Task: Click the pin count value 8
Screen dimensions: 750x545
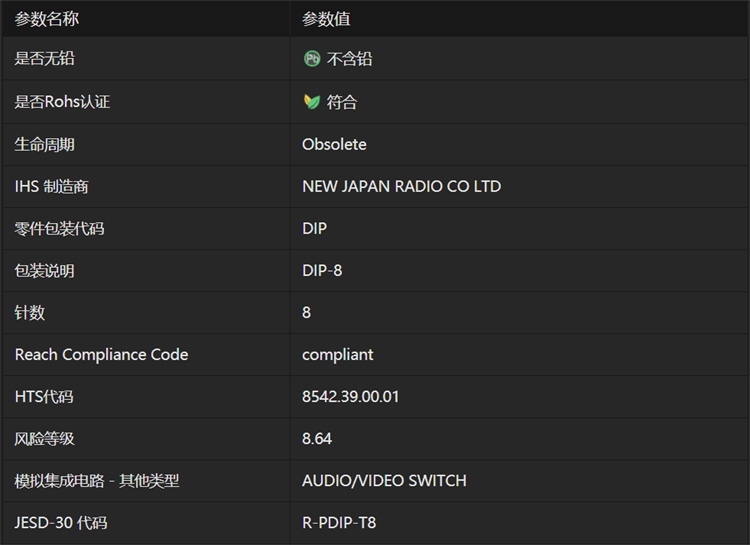Action: [306, 312]
